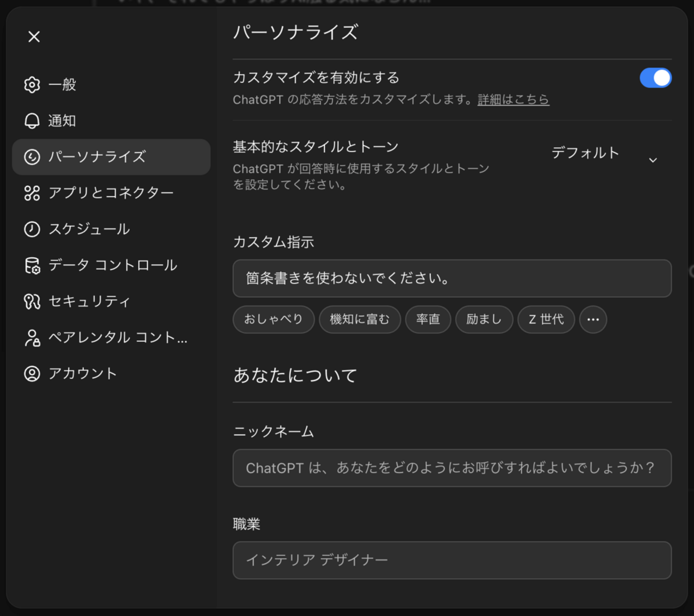Click the parental controls person icon

coord(32,337)
